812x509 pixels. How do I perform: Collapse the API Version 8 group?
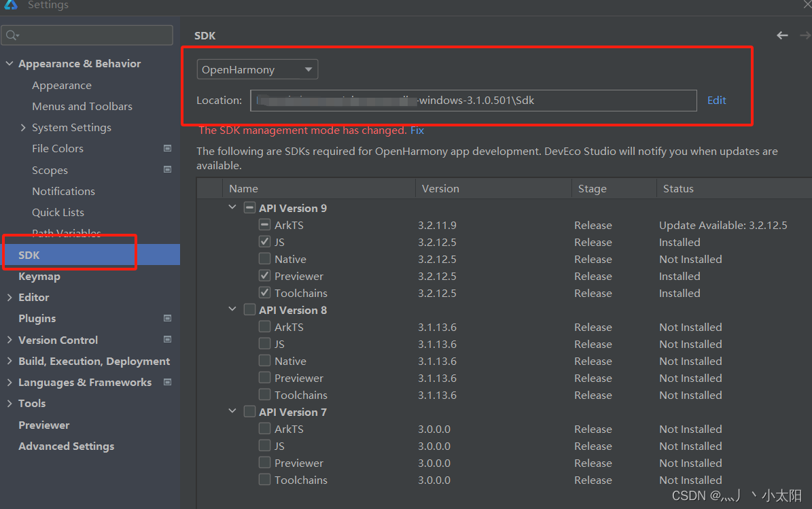pyautogui.click(x=232, y=309)
